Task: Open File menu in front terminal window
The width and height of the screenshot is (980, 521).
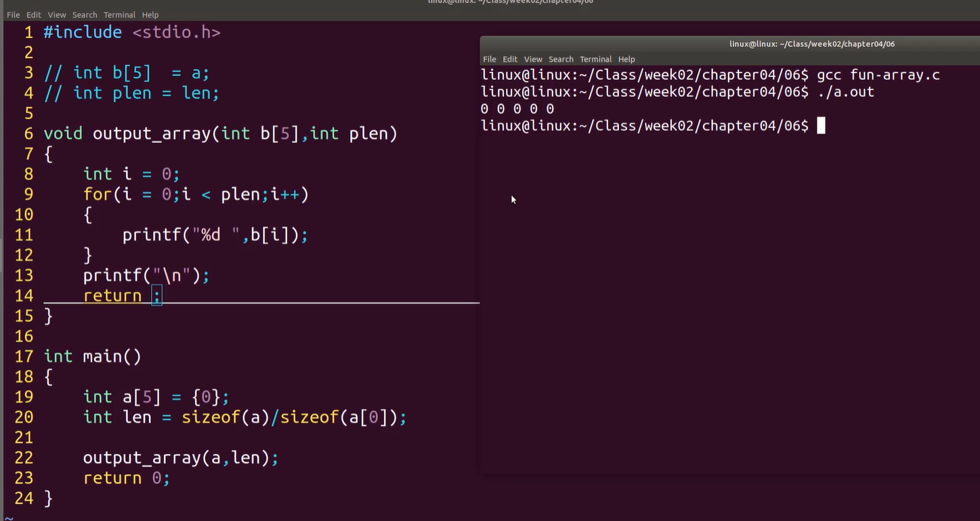Action: pyautogui.click(x=489, y=60)
